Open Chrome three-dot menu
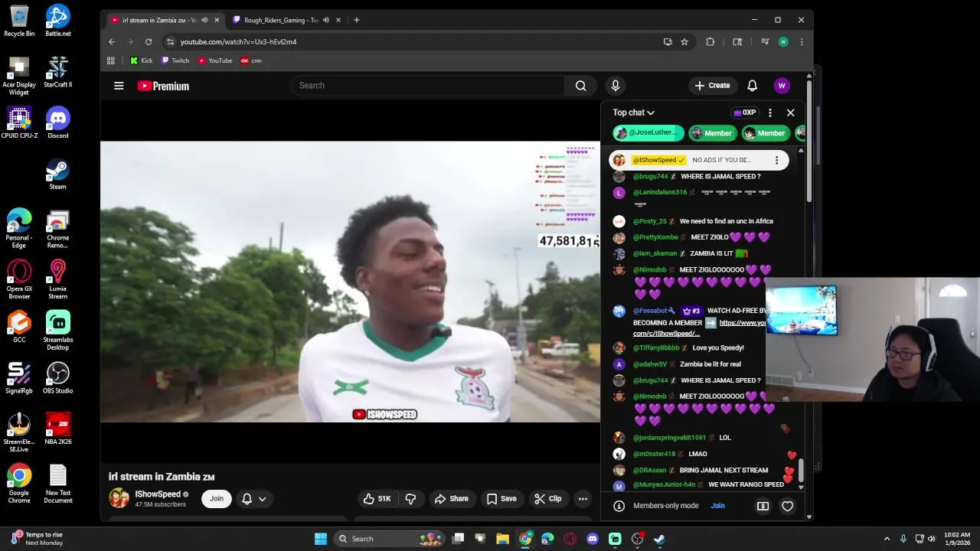This screenshot has height=551, width=980. coord(802,42)
